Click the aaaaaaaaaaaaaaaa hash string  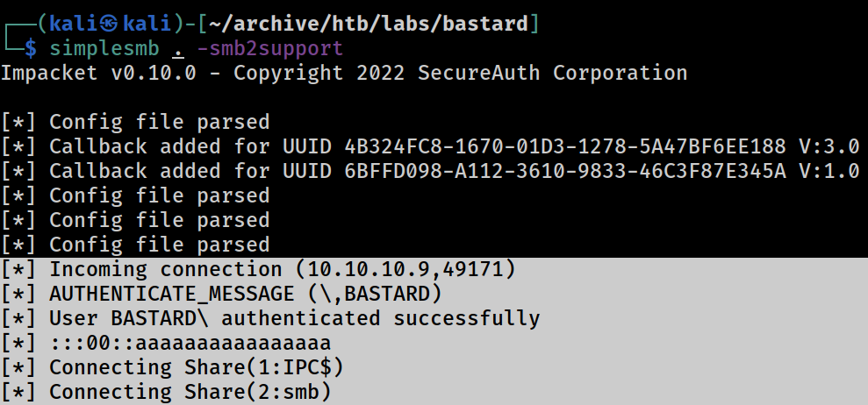[x=233, y=343]
